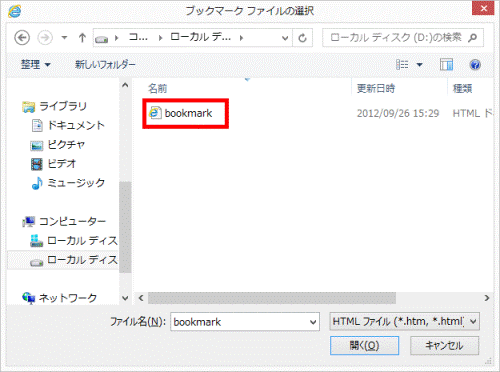Screen dimensions: 500x372
Task: Click navigation pane scroll up arrow
Action: pos(125,85)
